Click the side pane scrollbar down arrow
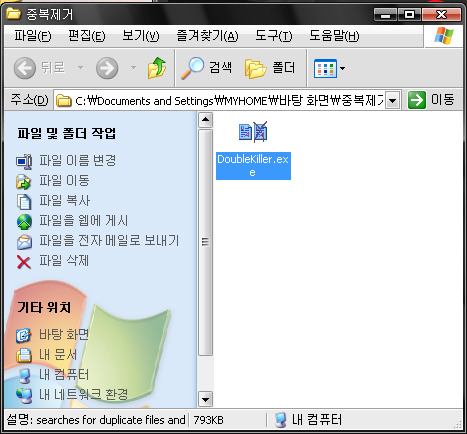Image resolution: width=467 pixels, height=434 pixels. pos(205,399)
